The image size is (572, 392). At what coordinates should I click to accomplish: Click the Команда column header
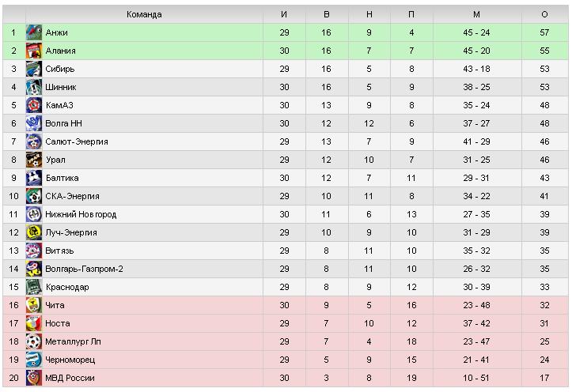pos(144,14)
